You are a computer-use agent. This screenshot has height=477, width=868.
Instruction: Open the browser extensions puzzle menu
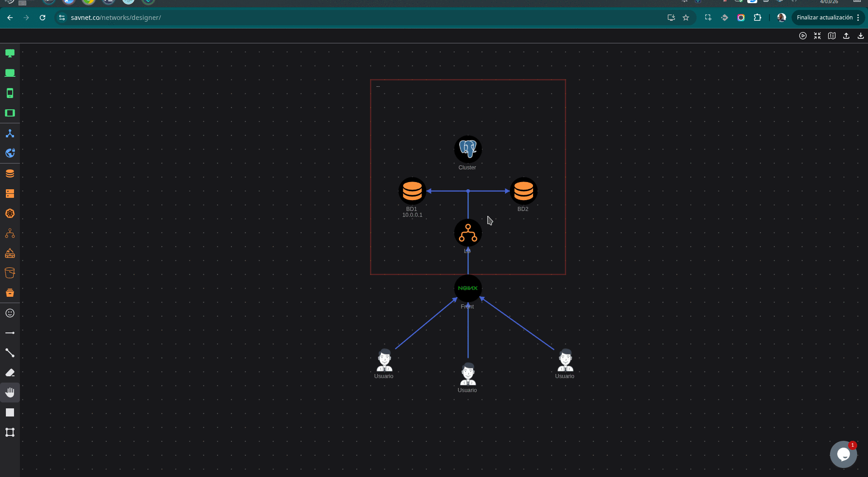pos(758,18)
